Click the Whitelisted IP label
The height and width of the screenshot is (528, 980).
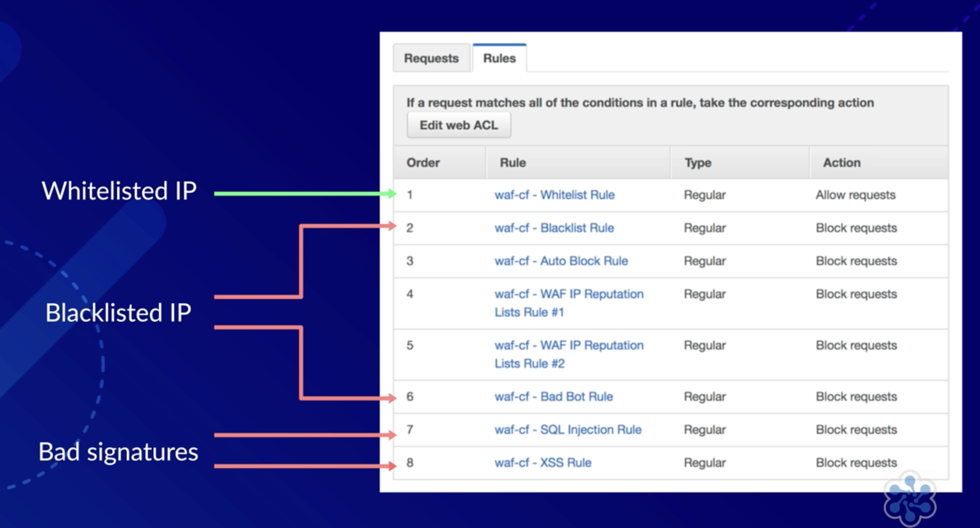[119, 190]
